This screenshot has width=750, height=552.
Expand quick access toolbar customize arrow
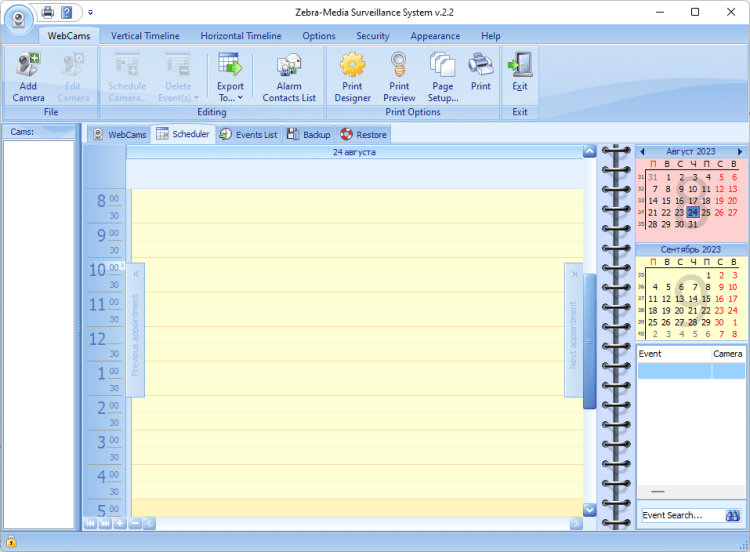[90, 12]
